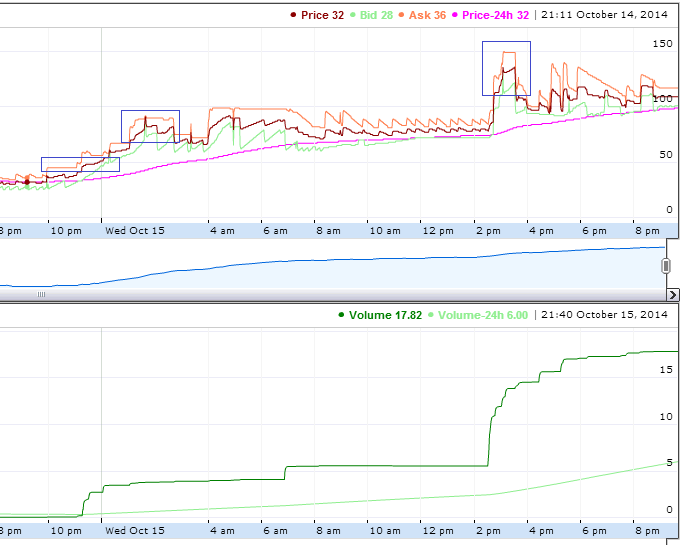This screenshot has height=545, width=684.
Task: Toggle the Price-24h series in the legend
Action: click(x=490, y=15)
